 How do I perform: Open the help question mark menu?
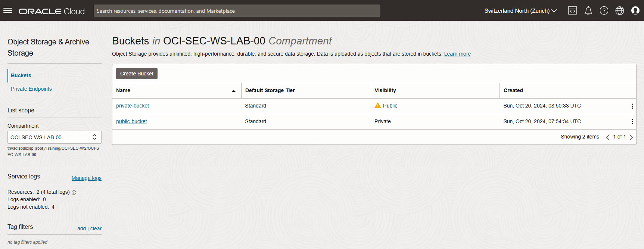[x=604, y=10]
